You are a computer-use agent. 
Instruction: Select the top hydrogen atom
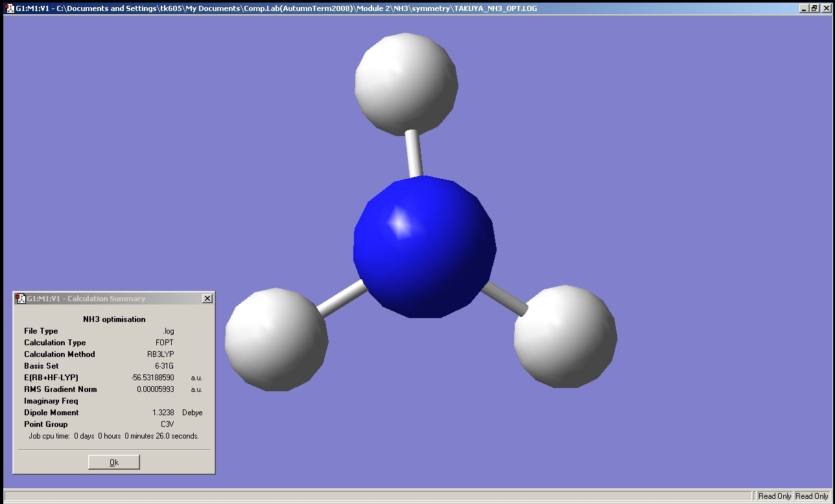[406, 84]
